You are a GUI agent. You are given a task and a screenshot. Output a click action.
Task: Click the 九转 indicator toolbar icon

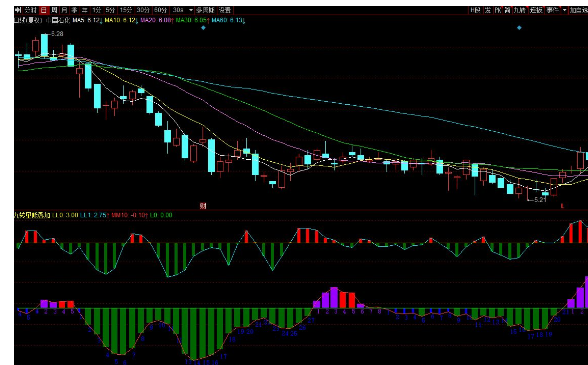[x=520, y=10]
